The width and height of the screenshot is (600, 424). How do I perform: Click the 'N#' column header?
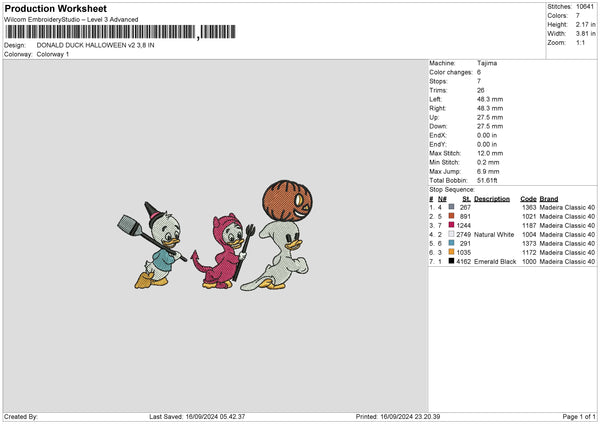442,199
